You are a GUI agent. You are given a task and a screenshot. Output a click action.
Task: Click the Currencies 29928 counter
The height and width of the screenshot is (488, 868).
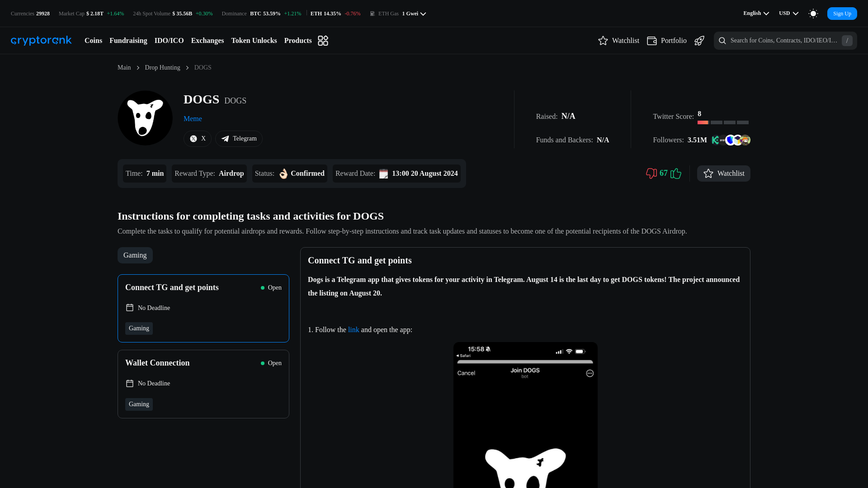[30, 14]
